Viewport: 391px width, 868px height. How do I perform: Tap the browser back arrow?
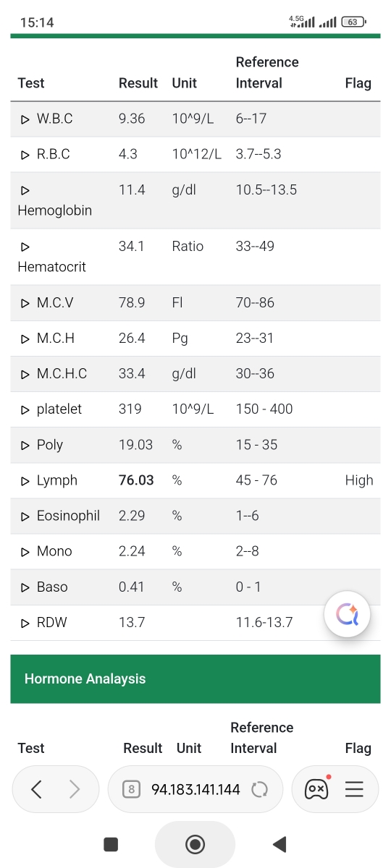coord(37,789)
